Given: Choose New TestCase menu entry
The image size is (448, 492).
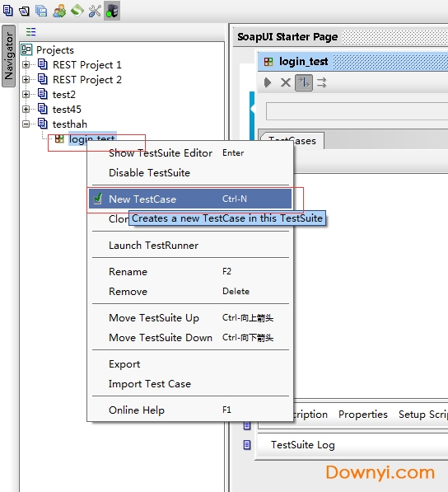Looking at the screenshot, I should pyautogui.click(x=190, y=199).
